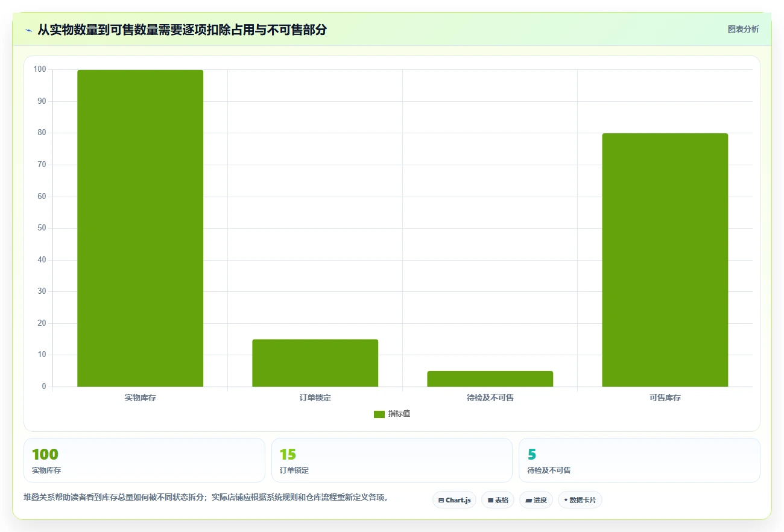Screen dimensions: 784x532
Task: Click the 指标值 legend text
Action: [x=399, y=414]
